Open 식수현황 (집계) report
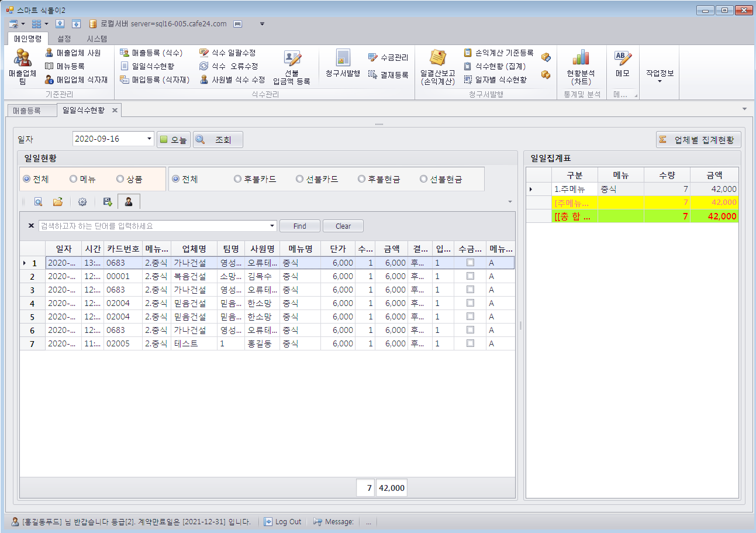This screenshot has width=756, height=533. 495,66
